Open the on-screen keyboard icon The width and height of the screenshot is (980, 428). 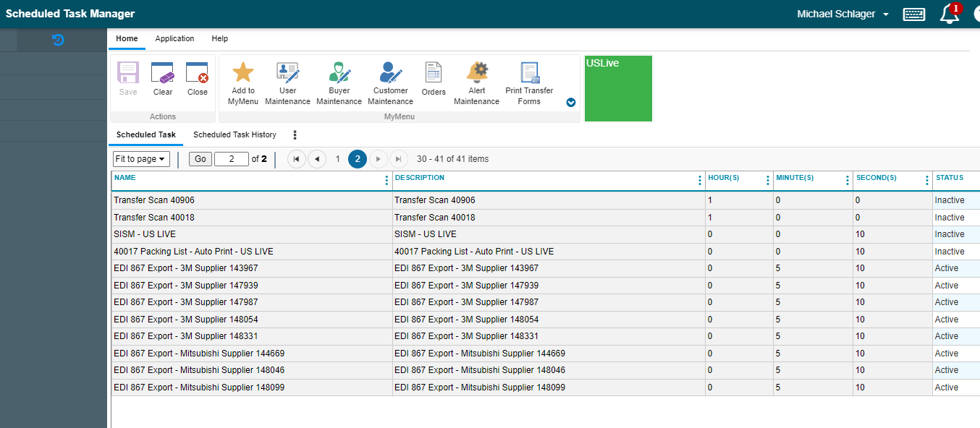click(x=913, y=14)
